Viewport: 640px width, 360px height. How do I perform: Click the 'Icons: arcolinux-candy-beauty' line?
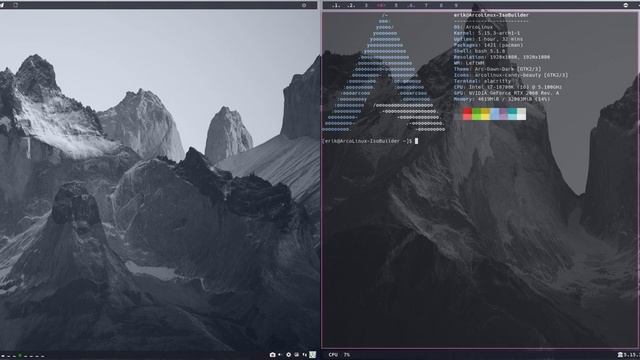coord(511,75)
